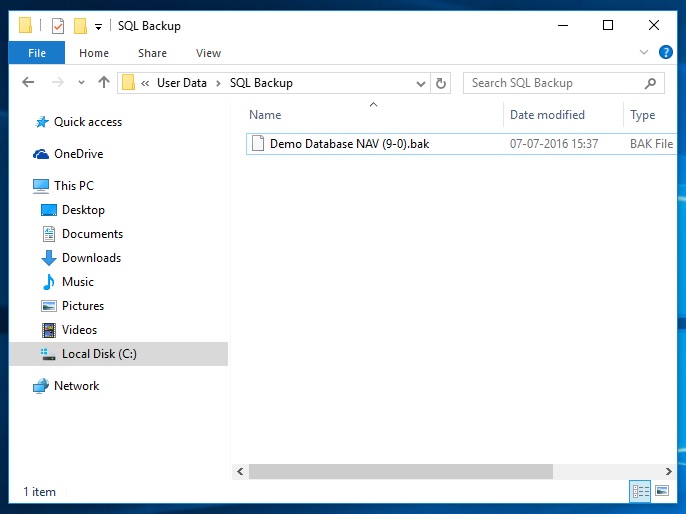Expand the ribbon with the chevron arrow
This screenshot has height=514, width=686.
point(643,53)
